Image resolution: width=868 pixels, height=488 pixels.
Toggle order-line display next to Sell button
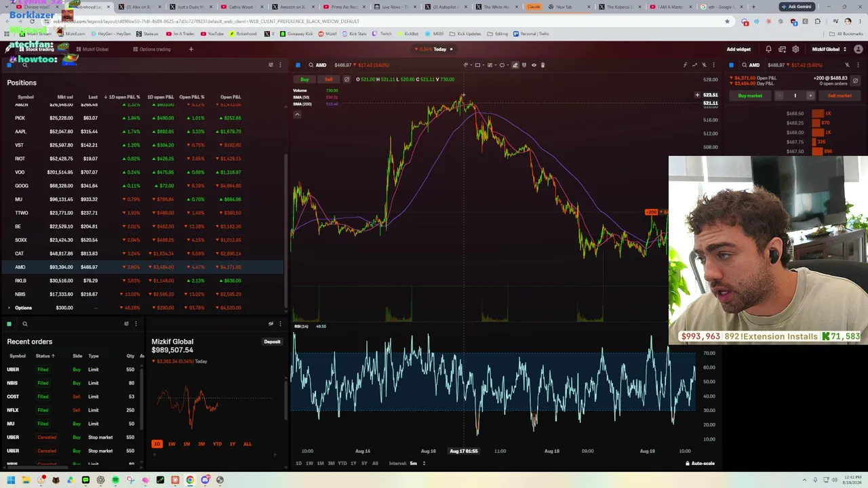(x=347, y=79)
